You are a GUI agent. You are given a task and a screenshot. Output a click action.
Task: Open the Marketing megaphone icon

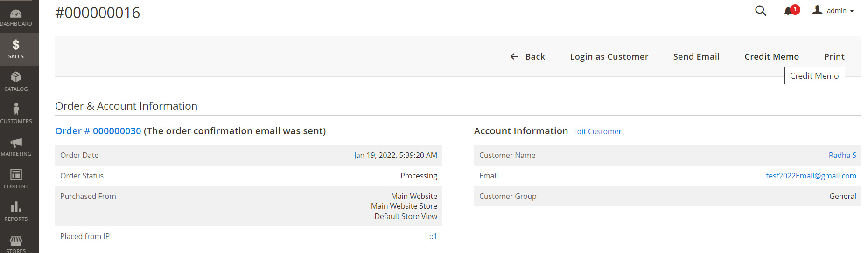click(16, 143)
